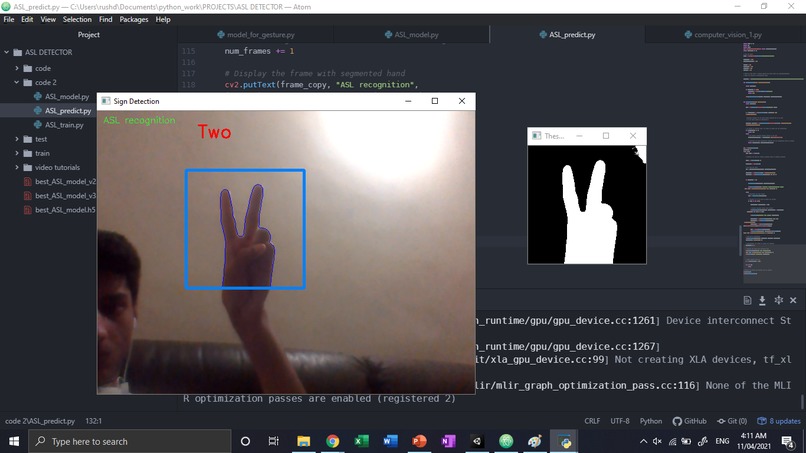The height and width of the screenshot is (453, 806).
Task: Select the ASL_predict.py editor tab
Action: 567,34
